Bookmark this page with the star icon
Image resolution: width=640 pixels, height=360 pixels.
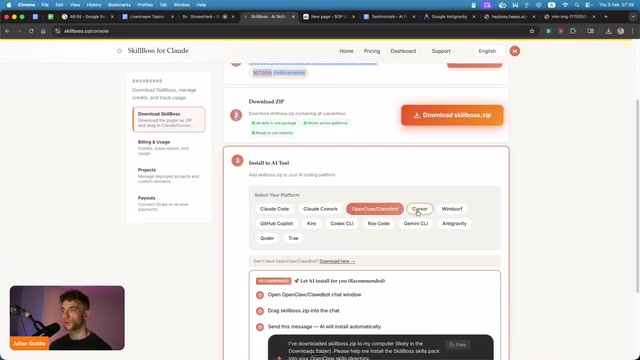[x=532, y=31]
